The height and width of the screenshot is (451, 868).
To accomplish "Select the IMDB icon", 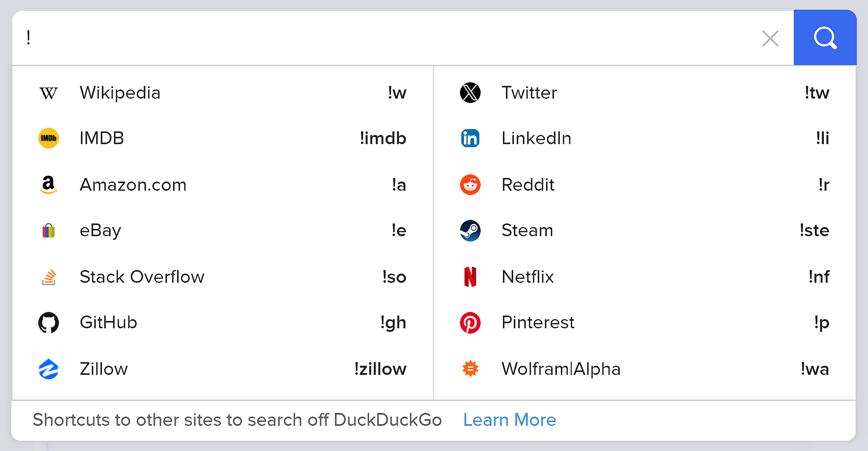I will [49, 138].
